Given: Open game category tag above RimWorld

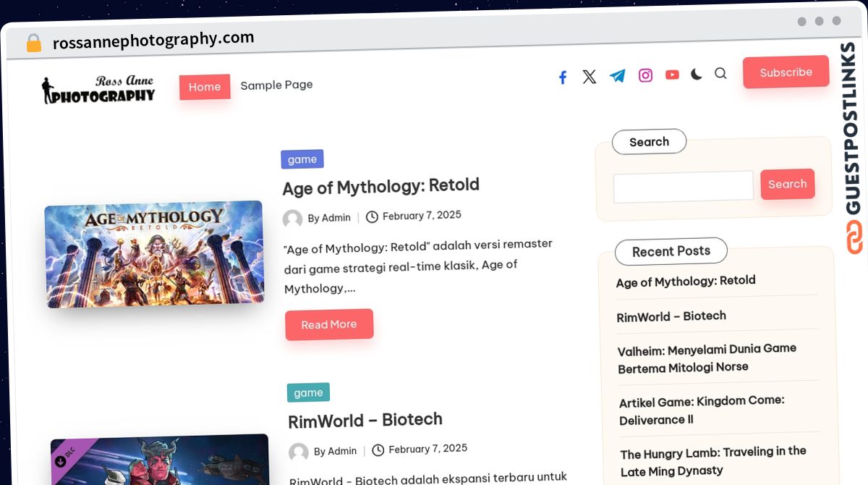Looking at the screenshot, I should tap(308, 392).
